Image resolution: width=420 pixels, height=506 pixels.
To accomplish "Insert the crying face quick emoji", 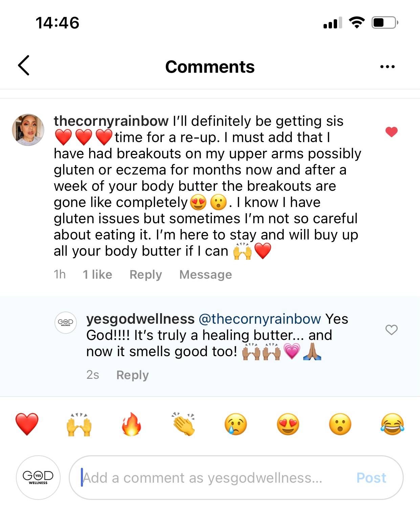I will 236,424.
